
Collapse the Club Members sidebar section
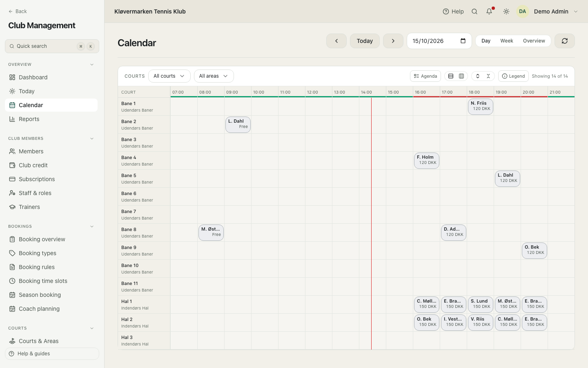(x=92, y=139)
